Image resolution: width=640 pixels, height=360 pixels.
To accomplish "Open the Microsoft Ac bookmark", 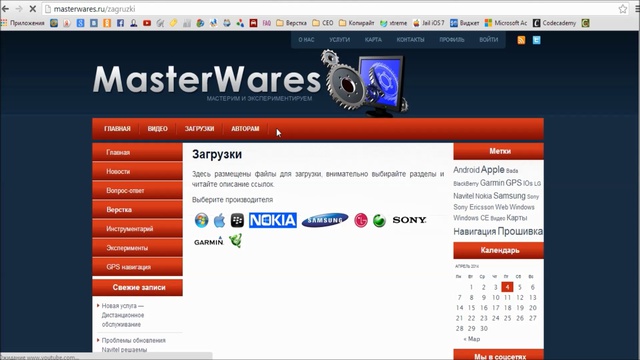I will pos(506,23).
